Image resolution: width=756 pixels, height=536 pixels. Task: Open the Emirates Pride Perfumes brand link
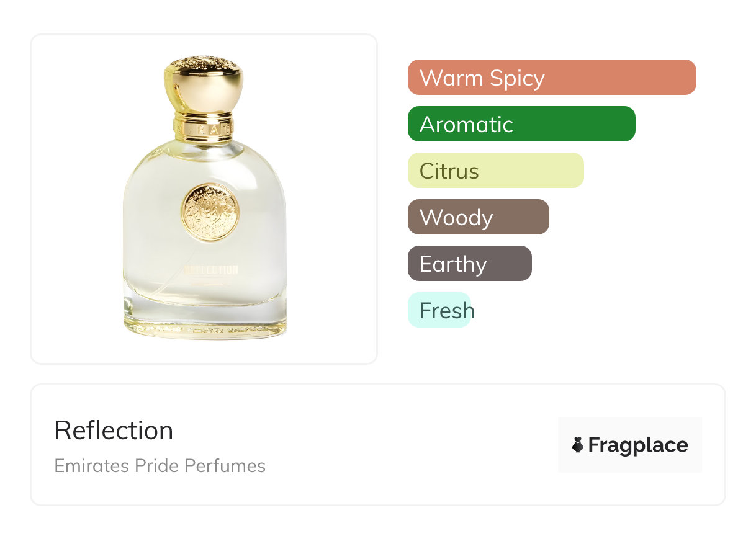pos(160,466)
